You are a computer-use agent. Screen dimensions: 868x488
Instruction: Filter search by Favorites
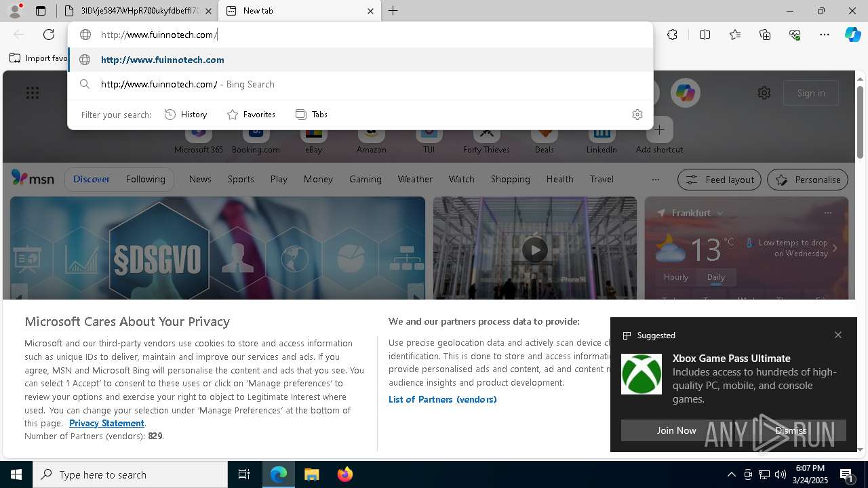[251, 115]
